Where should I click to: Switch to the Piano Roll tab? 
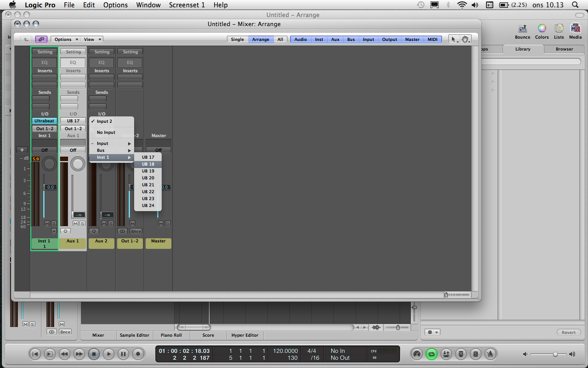coord(171,335)
